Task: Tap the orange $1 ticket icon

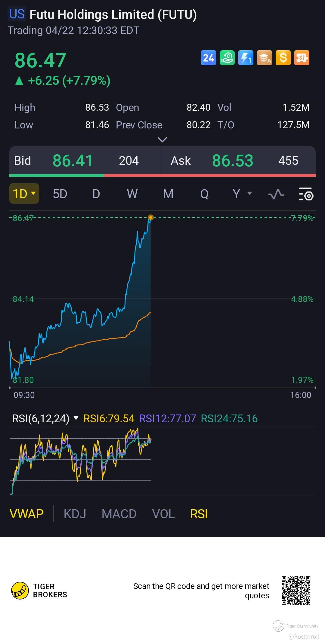Action: (x=302, y=58)
